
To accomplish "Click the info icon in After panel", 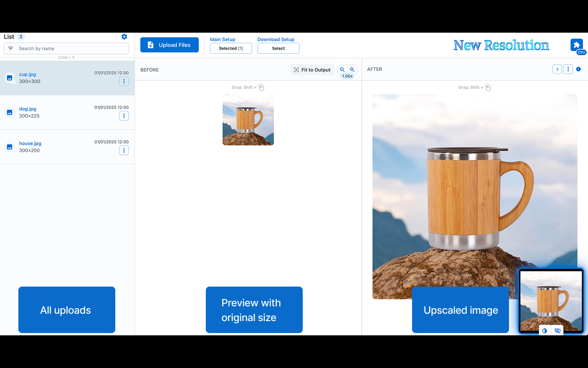I will click(x=578, y=69).
